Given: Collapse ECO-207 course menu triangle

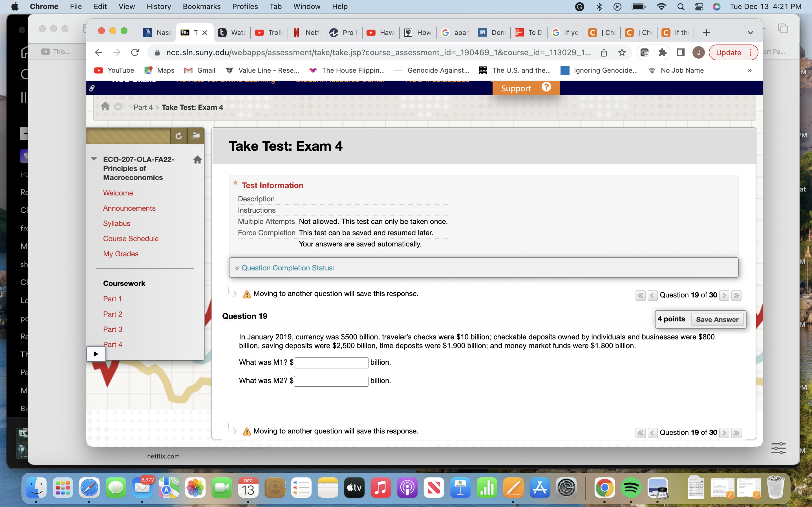Looking at the screenshot, I should pos(94,159).
